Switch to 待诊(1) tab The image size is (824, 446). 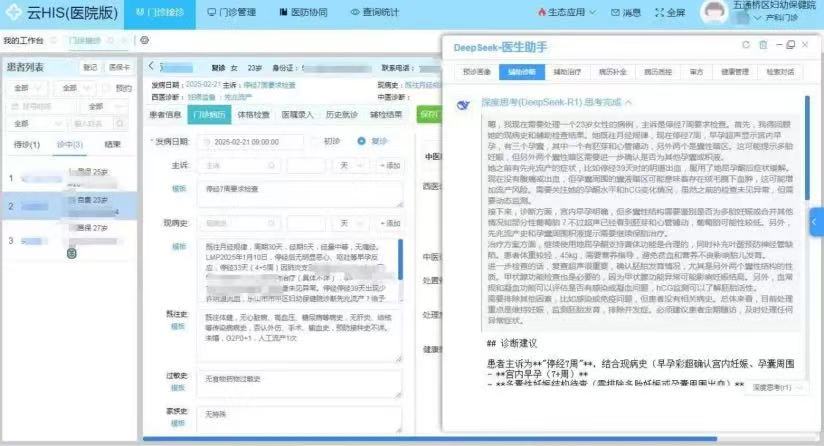pyautogui.click(x=26, y=144)
